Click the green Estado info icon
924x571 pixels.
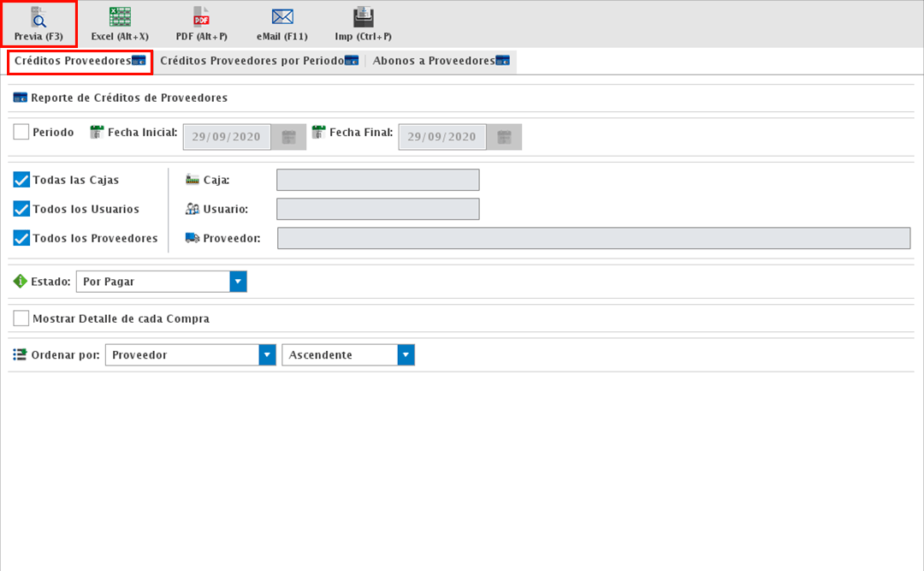click(x=21, y=281)
